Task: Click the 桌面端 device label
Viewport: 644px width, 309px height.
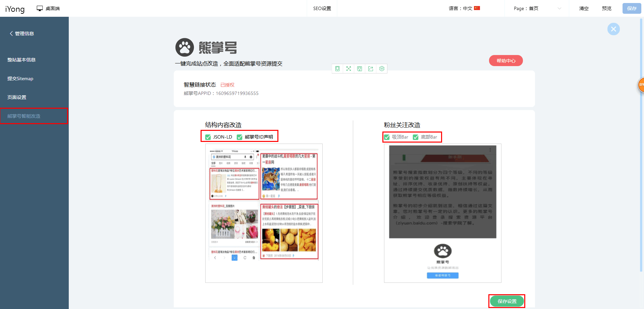Action: pyautogui.click(x=53, y=8)
